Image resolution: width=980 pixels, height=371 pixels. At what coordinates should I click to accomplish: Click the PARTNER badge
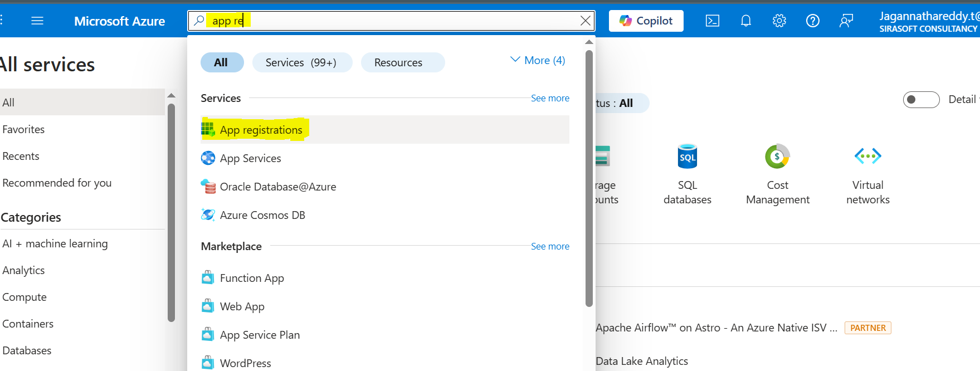point(868,328)
